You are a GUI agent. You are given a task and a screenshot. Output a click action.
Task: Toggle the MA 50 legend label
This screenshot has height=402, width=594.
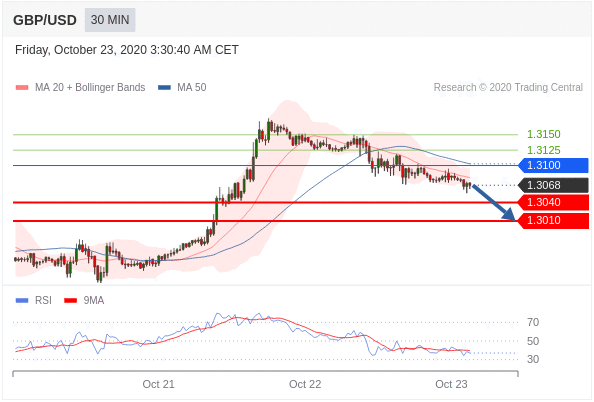pos(192,88)
